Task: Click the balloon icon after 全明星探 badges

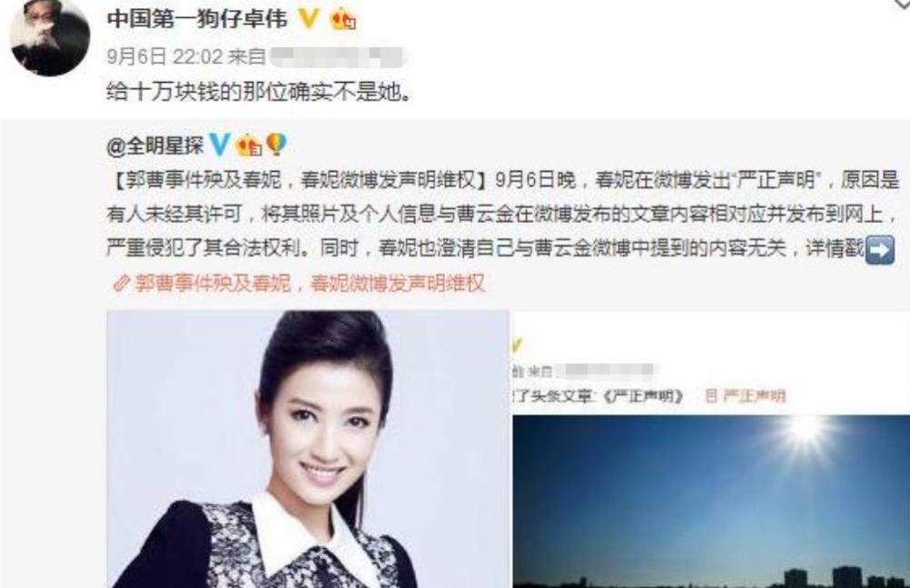Action: 277,145
